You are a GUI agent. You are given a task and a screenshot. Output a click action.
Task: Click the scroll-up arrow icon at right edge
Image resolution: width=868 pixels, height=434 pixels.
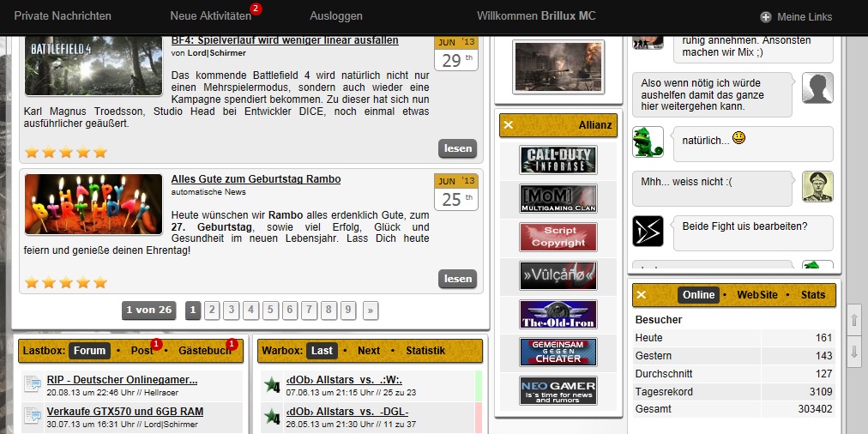point(853,321)
